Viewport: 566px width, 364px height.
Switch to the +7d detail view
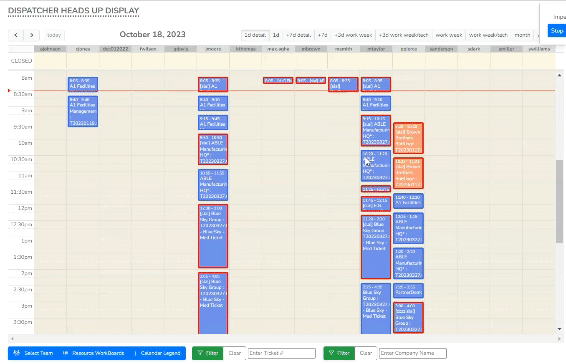pyautogui.click(x=299, y=35)
